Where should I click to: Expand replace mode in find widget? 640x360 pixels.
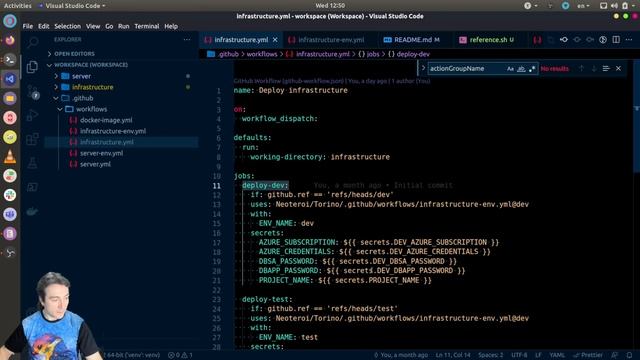pos(423,69)
